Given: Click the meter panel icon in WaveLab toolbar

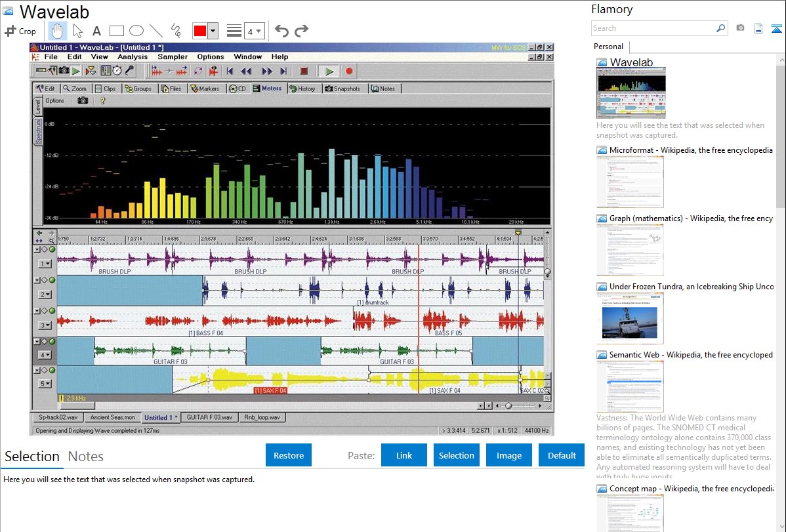Looking at the screenshot, I should [x=105, y=71].
